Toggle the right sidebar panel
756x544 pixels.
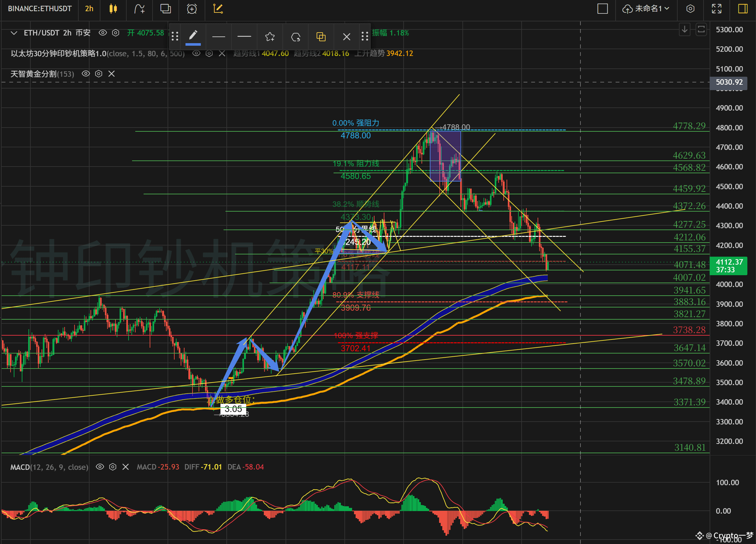click(x=743, y=9)
